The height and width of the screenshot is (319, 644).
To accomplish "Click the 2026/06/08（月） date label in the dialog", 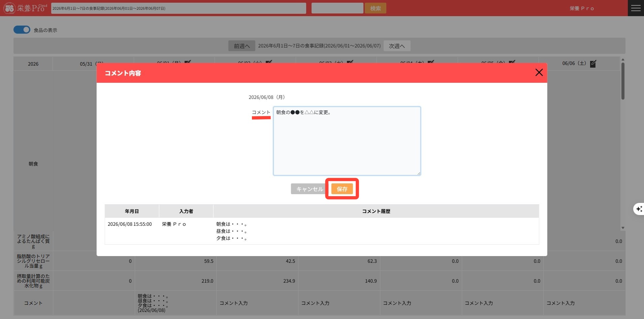I will [268, 97].
